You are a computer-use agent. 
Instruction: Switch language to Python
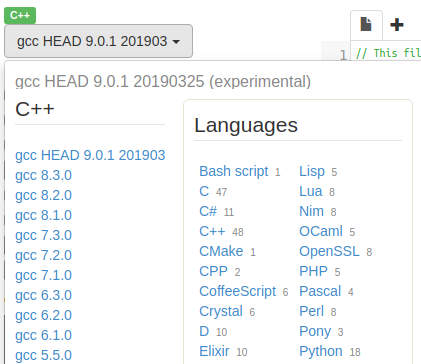(x=321, y=351)
